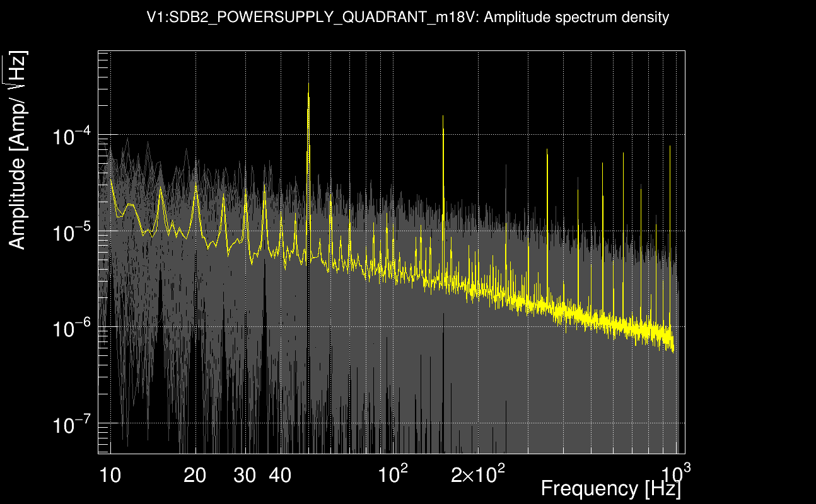Click the yellow curve's start at 10 Hz

[111, 181]
